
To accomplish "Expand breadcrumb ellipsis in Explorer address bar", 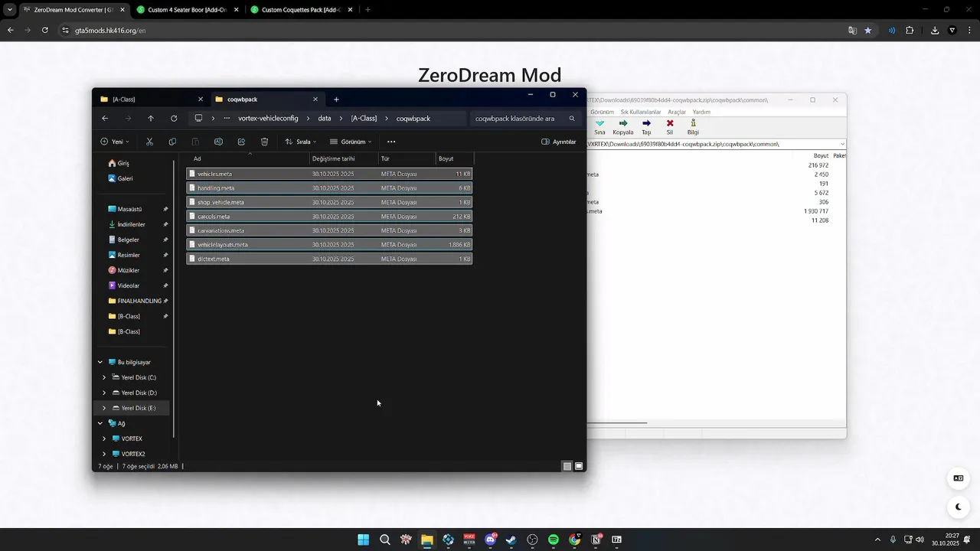I will [227, 119].
